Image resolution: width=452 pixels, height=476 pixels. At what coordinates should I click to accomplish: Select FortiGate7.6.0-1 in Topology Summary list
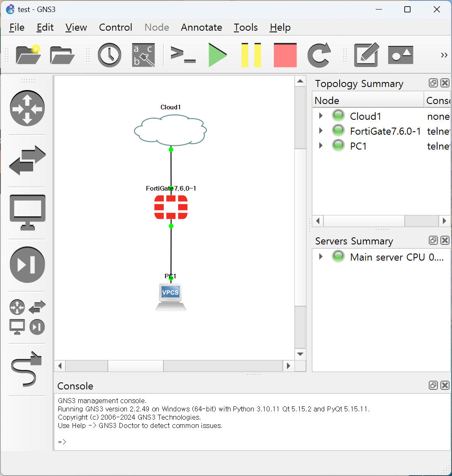385,131
